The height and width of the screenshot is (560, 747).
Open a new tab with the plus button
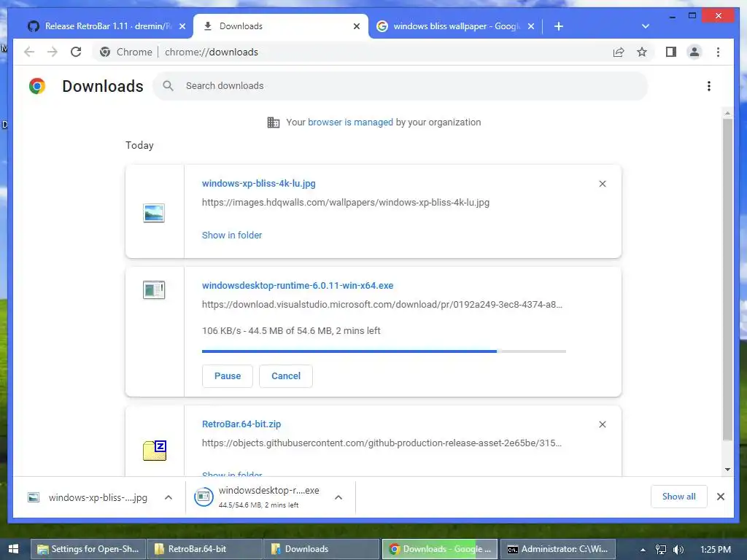559,26
